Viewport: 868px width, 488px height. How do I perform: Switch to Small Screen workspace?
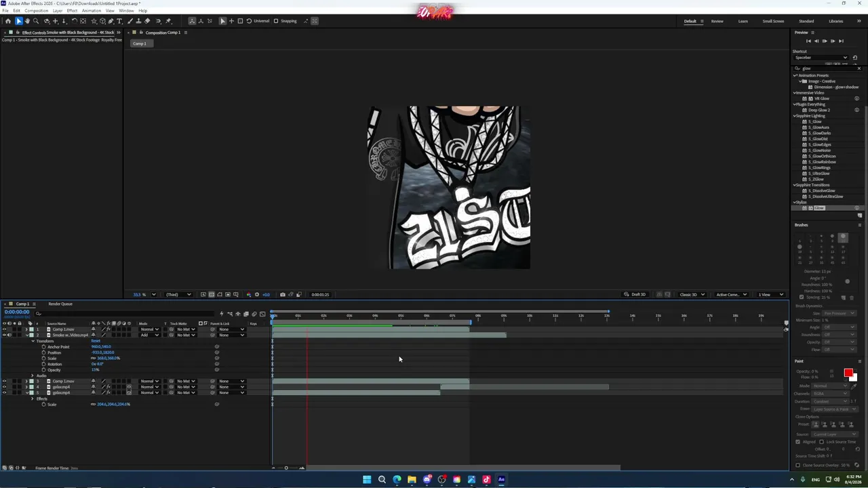[773, 21]
